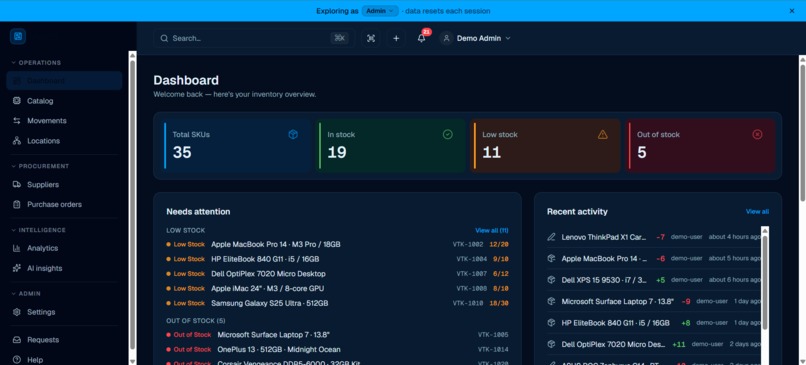The width and height of the screenshot is (806, 365).
Task: Click the Purchase orders clipboard icon
Action: click(x=17, y=205)
